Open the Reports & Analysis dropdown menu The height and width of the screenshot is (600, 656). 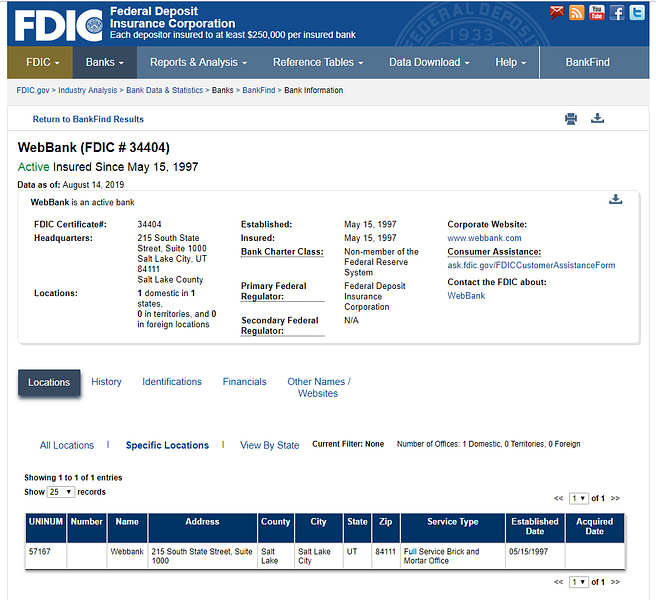(199, 62)
